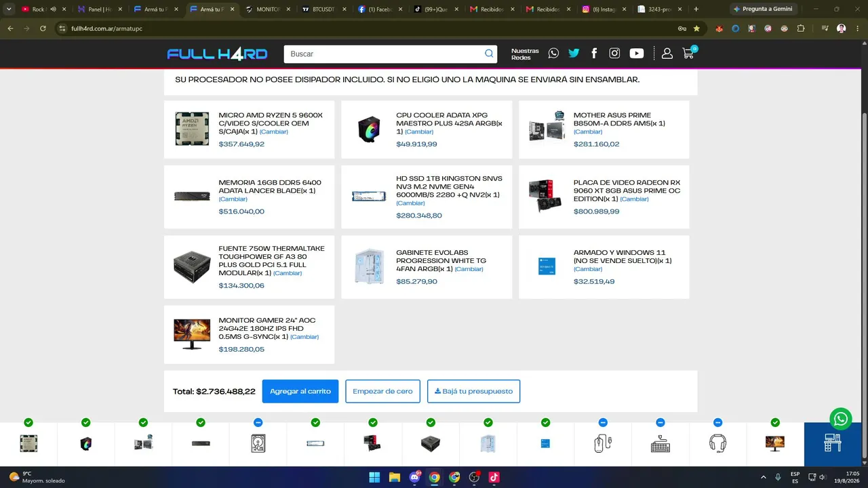Open the Instagram icon in header

point(614,54)
